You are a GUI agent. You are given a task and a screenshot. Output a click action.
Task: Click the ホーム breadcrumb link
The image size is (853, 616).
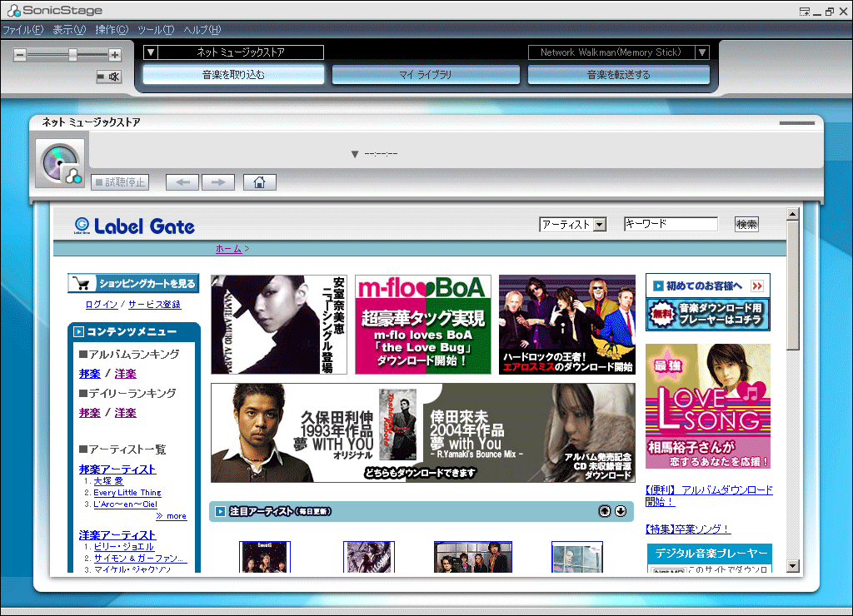[x=228, y=248]
